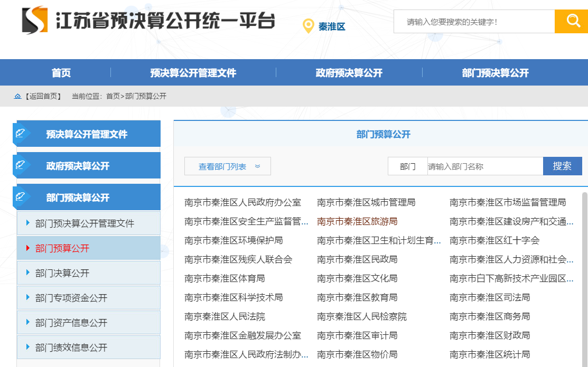Click the home icon in breadcrumb
Image resolution: width=588 pixels, height=367 pixels.
click(x=17, y=96)
